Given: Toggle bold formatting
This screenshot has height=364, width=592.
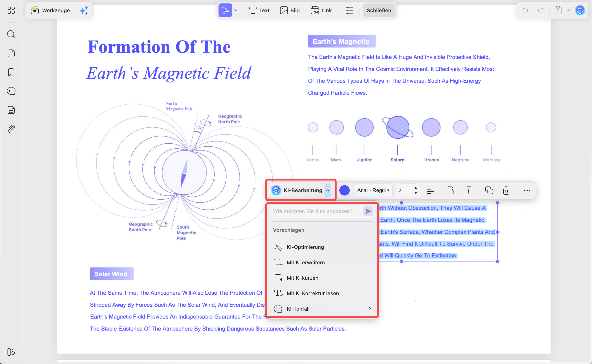Looking at the screenshot, I should tap(451, 190).
